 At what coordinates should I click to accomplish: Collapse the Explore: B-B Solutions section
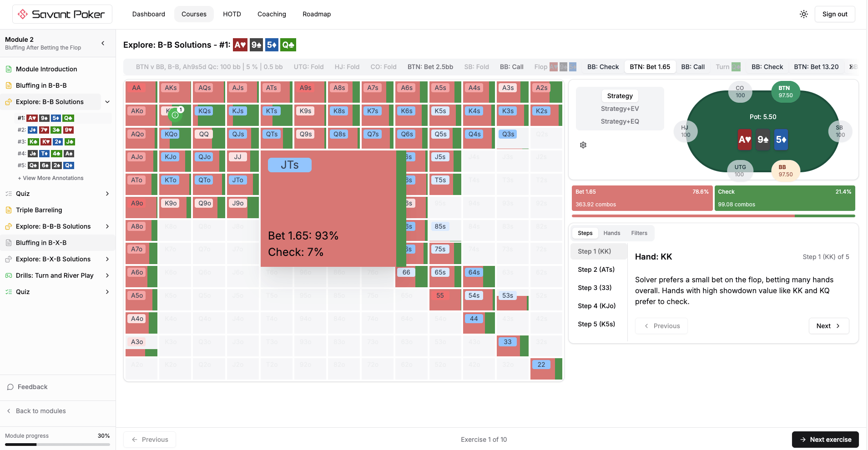pos(107,102)
